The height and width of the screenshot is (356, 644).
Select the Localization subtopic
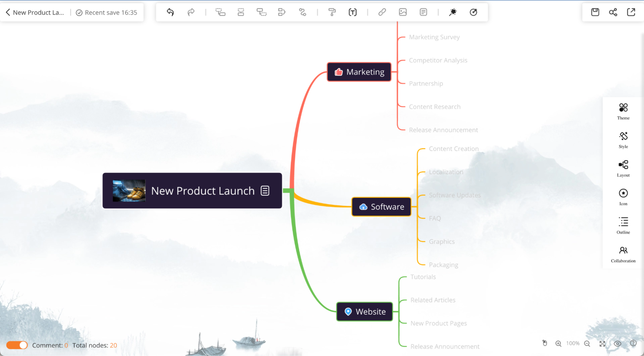(x=446, y=172)
